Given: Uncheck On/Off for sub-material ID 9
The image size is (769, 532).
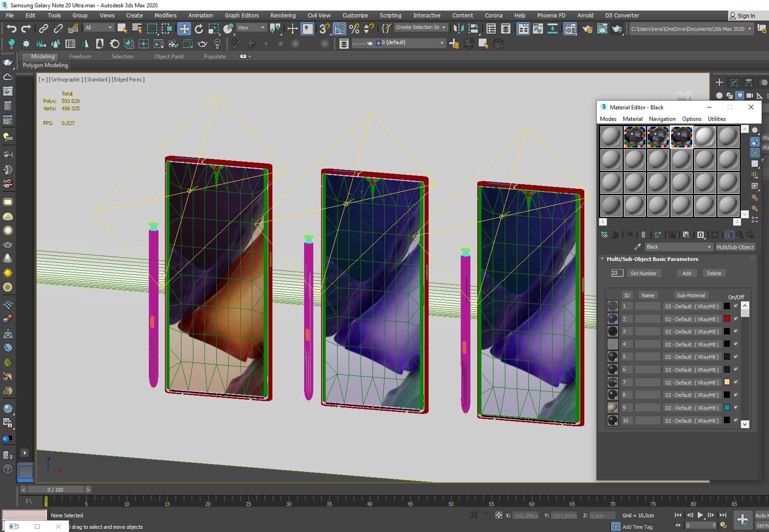Looking at the screenshot, I should point(735,407).
